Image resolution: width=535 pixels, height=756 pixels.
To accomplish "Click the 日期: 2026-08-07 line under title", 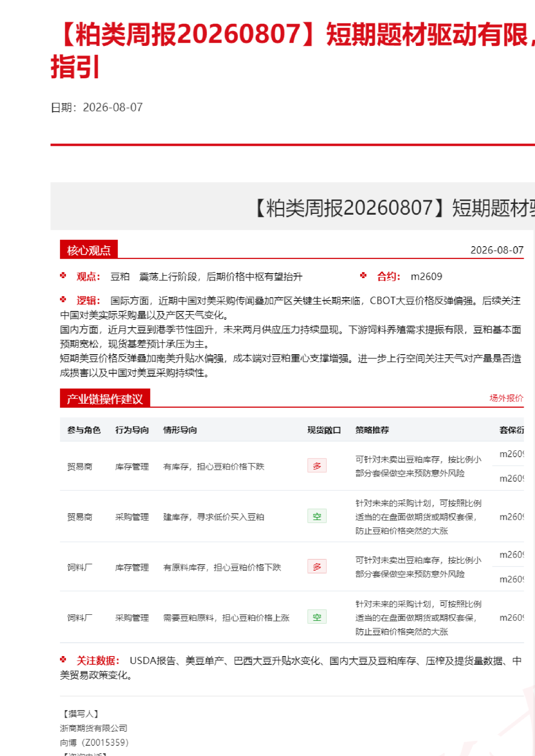I will (97, 108).
